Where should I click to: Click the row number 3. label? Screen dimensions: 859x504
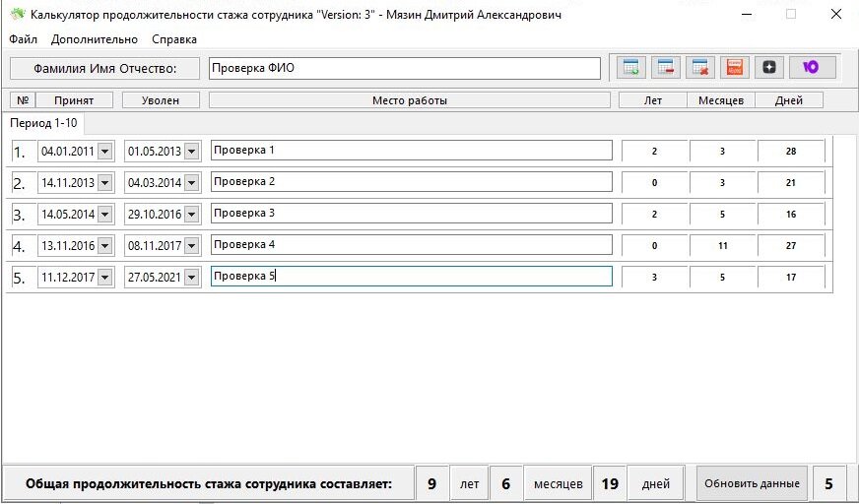tap(19, 215)
